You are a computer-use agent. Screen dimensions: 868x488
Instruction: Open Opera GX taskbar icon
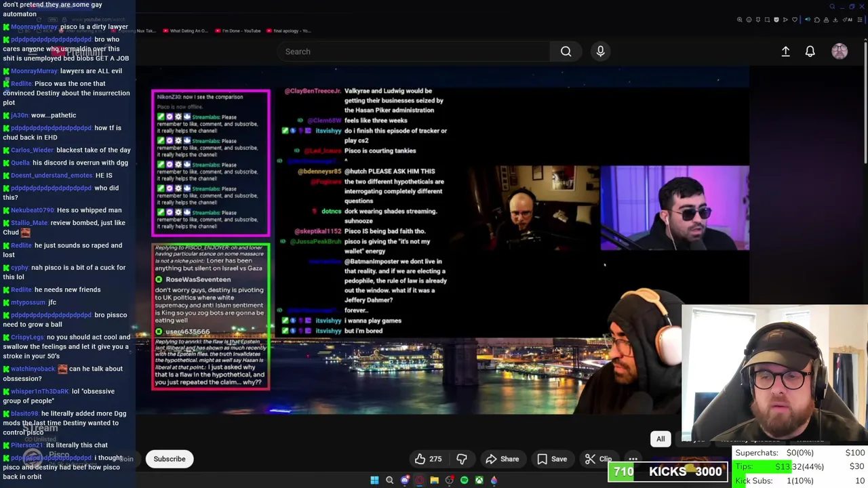click(x=420, y=480)
